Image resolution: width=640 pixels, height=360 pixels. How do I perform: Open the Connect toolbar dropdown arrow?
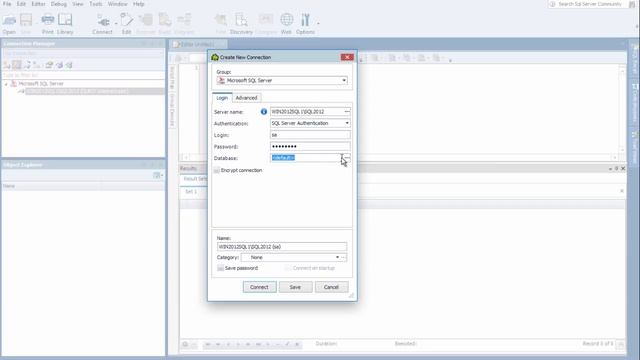click(116, 23)
